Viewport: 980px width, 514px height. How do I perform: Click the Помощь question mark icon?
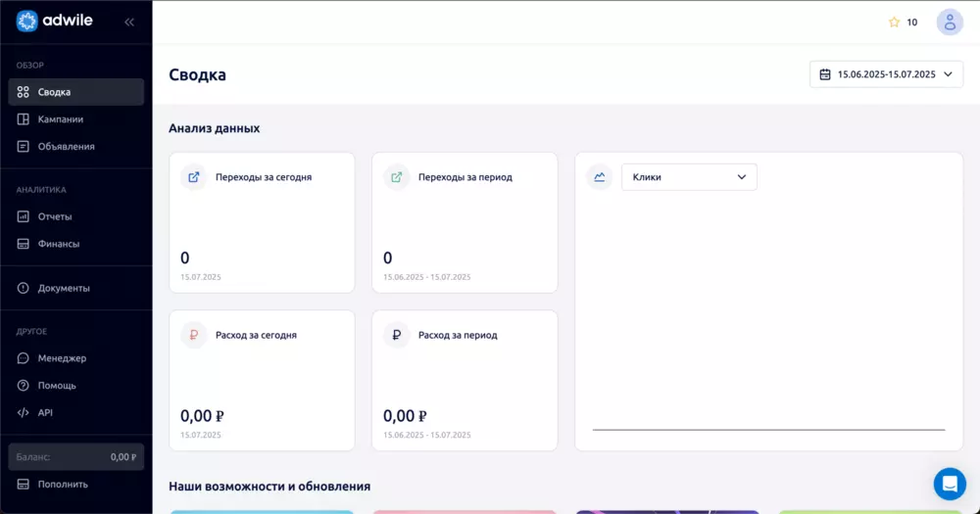pos(24,386)
